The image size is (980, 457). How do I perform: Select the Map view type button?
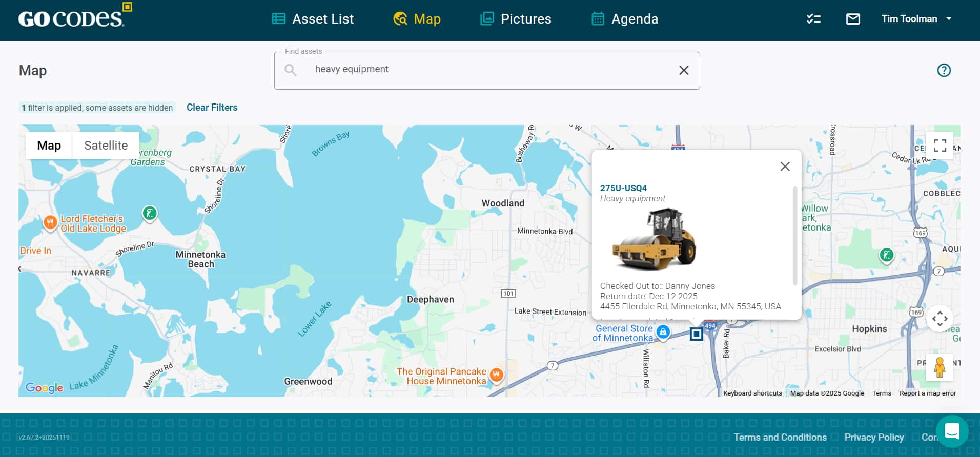click(49, 146)
